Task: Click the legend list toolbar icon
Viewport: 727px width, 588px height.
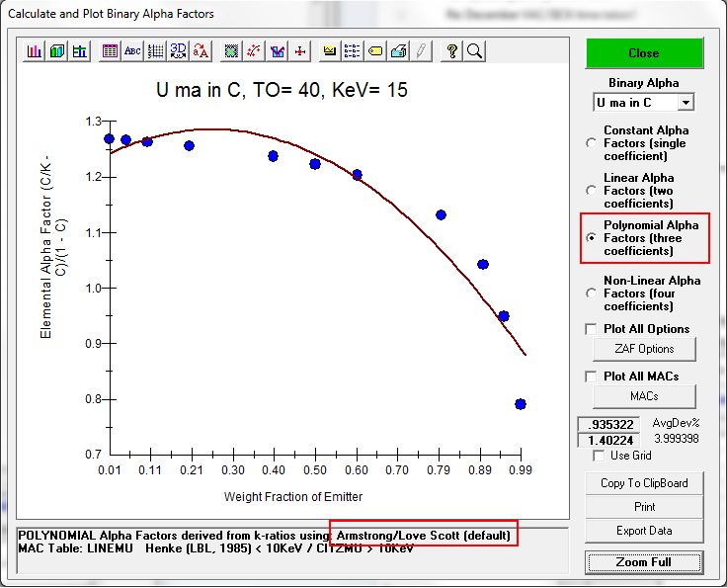Action: tap(353, 51)
